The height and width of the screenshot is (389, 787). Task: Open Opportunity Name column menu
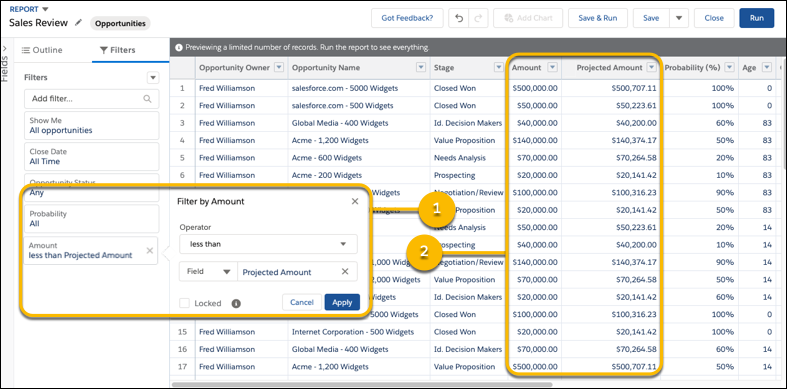421,68
